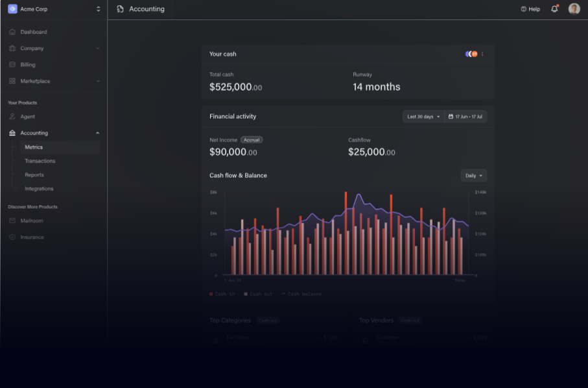The image size is (588, 388).
Task: Open the Daily interval dropdown
Action: (474, 176)
